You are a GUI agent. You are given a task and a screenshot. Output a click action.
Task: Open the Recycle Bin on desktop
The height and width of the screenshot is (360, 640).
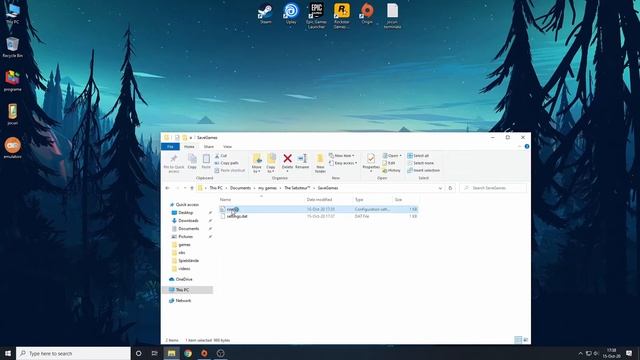13,47
